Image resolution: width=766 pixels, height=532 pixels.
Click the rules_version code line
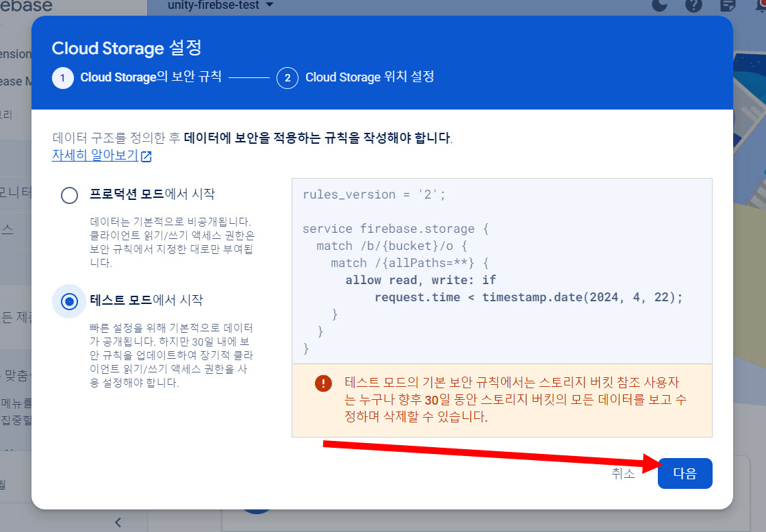coord(374,194)
